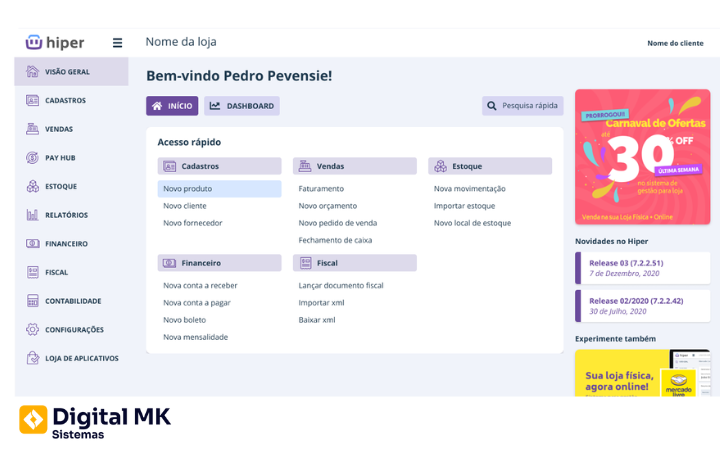Screen dimensions: 720x450
Task: Open Nome do cliente account menu
Action: coord(674,43)
